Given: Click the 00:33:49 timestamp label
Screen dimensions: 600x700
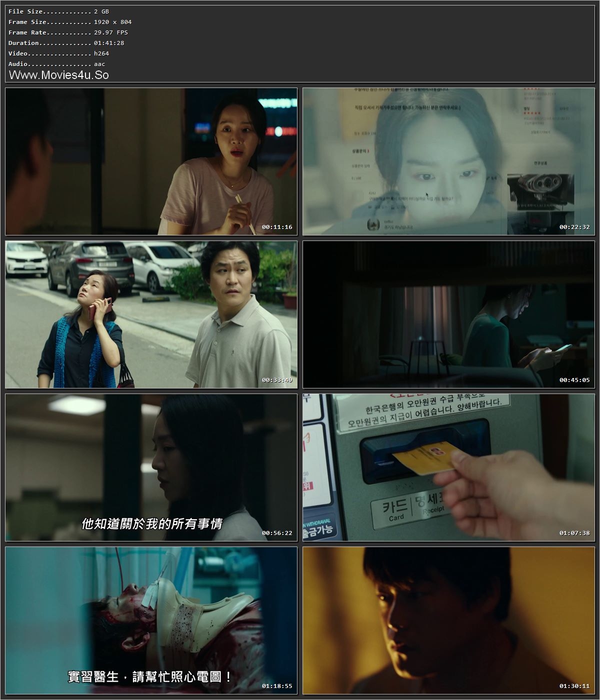Looking at the screenshot, I should [x=276, y=379].
